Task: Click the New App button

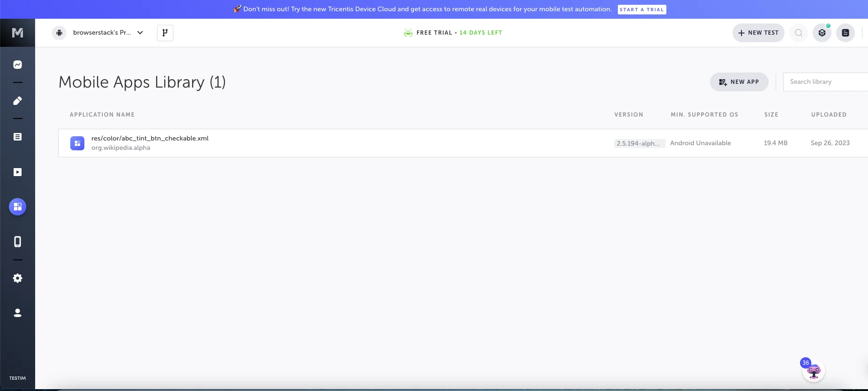Action: click(739, 82)
